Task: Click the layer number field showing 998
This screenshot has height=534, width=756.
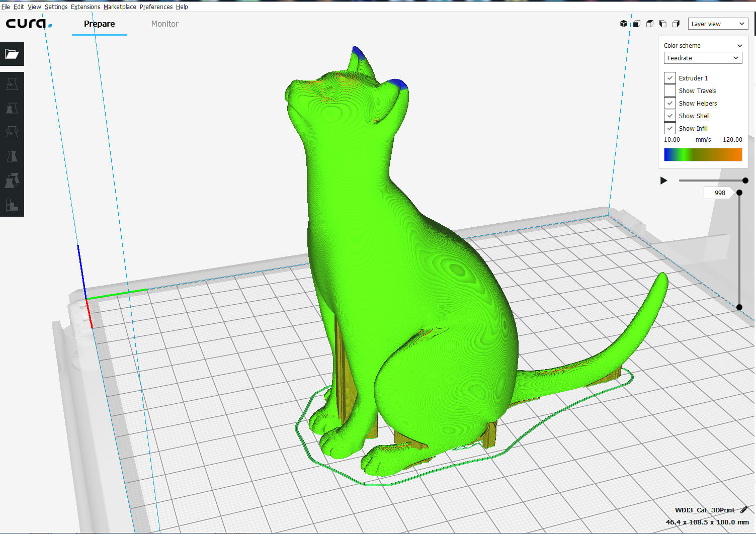Action: pos(719,193)
